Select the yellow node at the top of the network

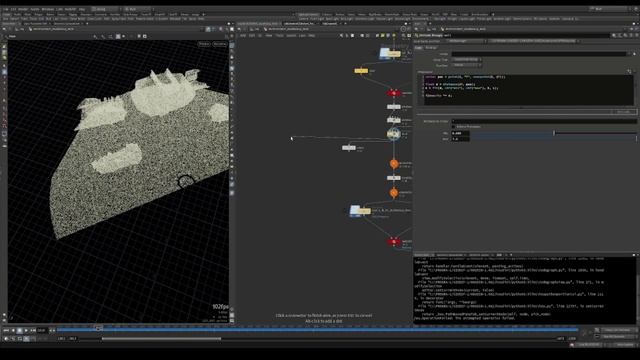point(361,71)
